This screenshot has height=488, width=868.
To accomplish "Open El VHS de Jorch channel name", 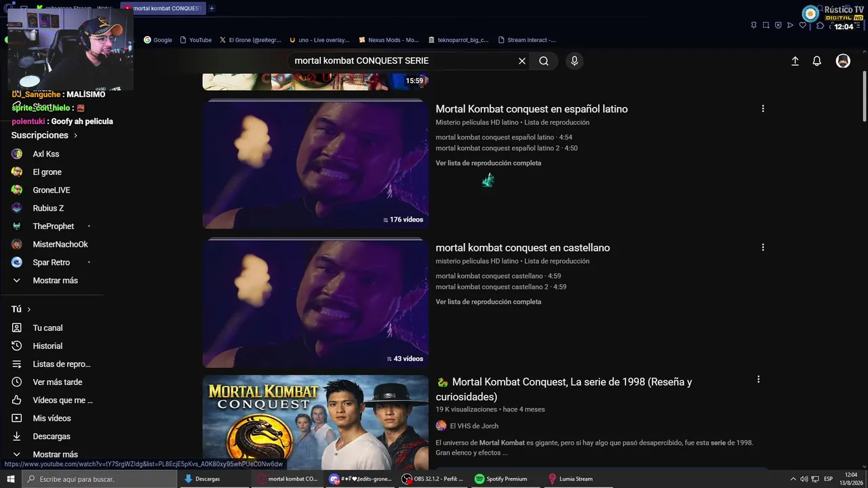I will click(x=474, y=426).
